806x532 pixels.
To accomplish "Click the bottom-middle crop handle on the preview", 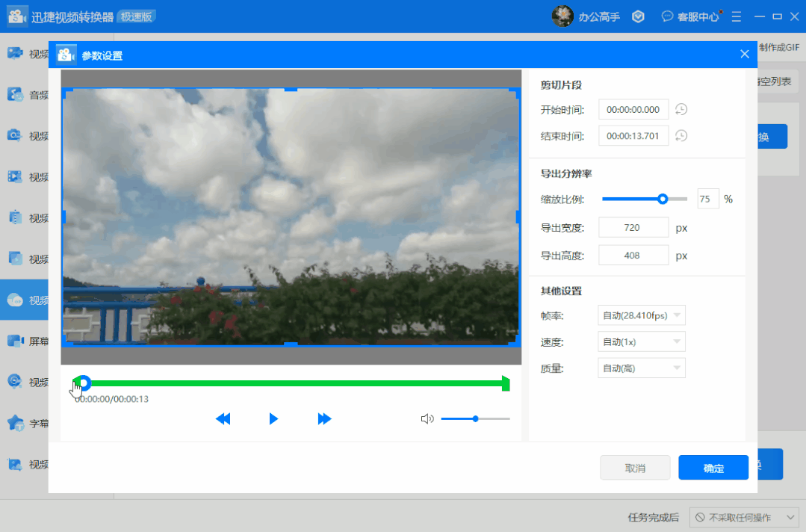I will 291,344.
